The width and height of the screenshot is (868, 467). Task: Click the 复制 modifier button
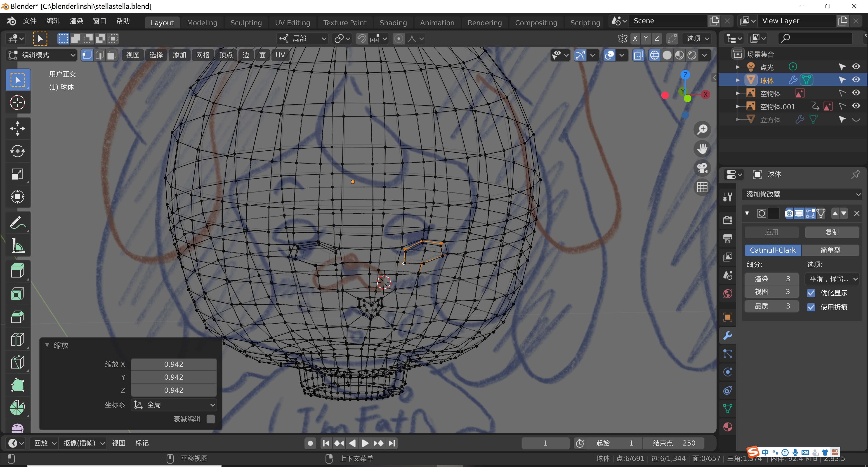click(x=832, y=232)
